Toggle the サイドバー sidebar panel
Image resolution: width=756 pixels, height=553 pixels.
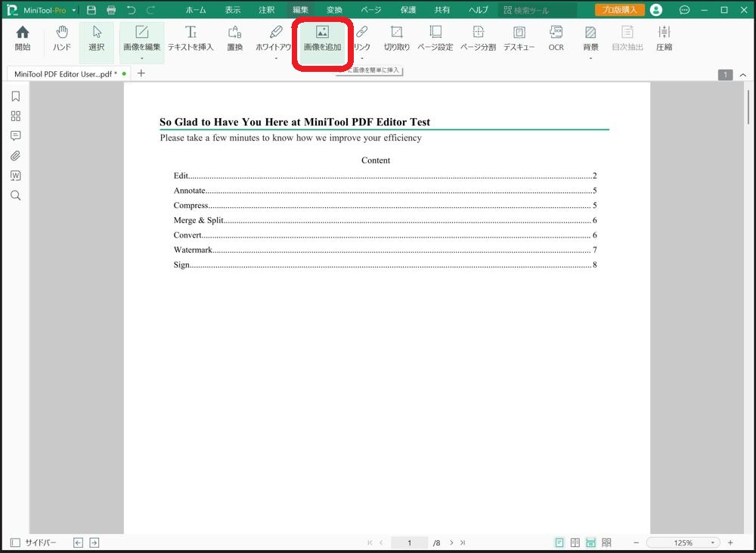[33, 543]
